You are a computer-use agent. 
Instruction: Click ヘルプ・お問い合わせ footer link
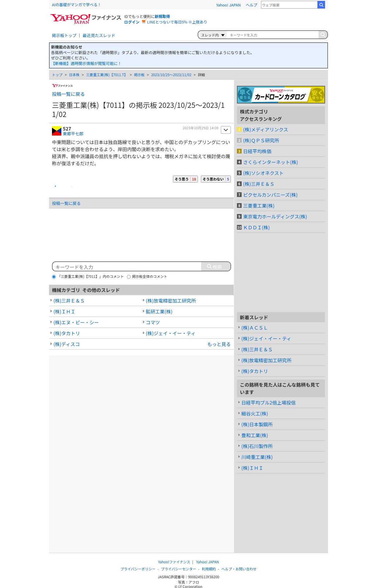click(x=239, y=569)
